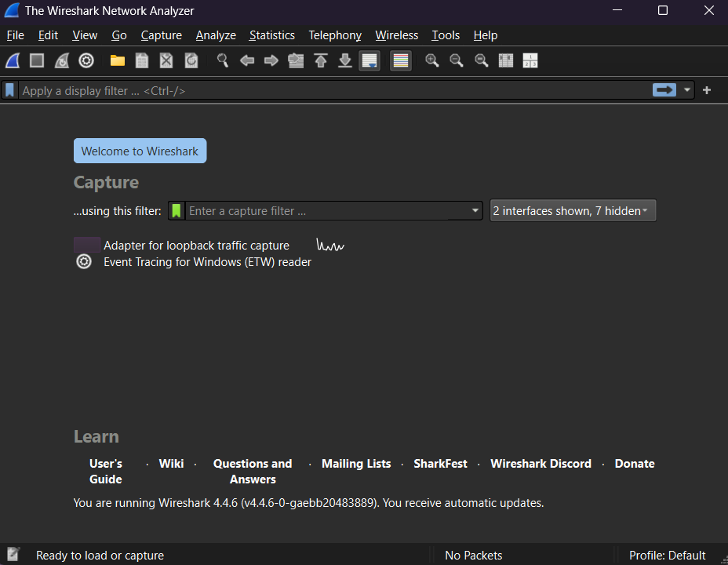Click the Donate link
The image size is (728, 565).
point(635,463)
